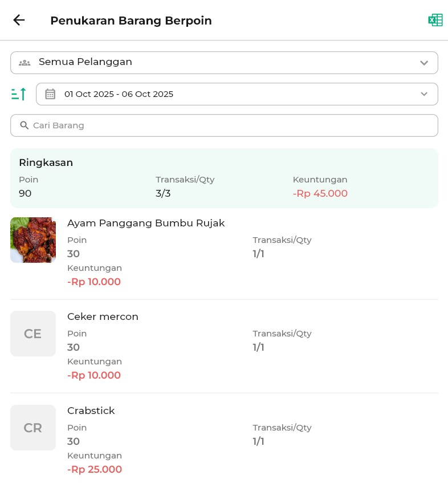Open the Crabstick item details
Viewport: 448px width, 483px height.
coord(91,411)
